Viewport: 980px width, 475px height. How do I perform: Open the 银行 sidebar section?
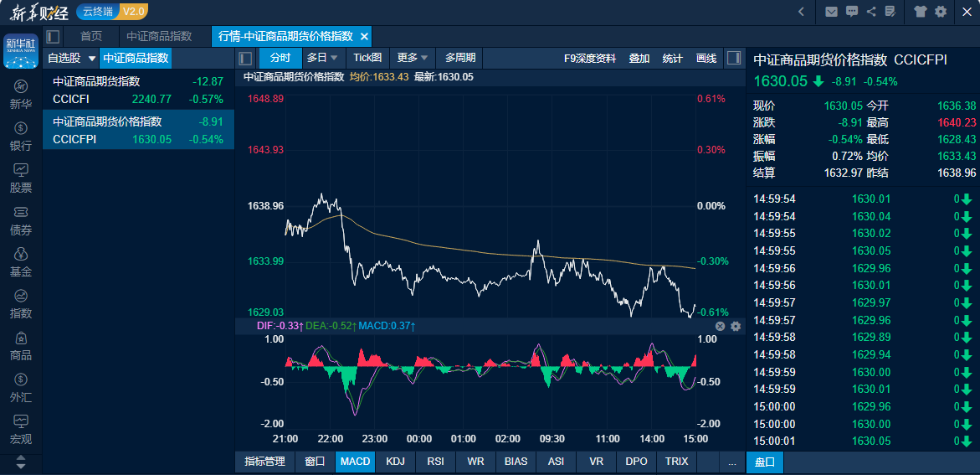21,137
